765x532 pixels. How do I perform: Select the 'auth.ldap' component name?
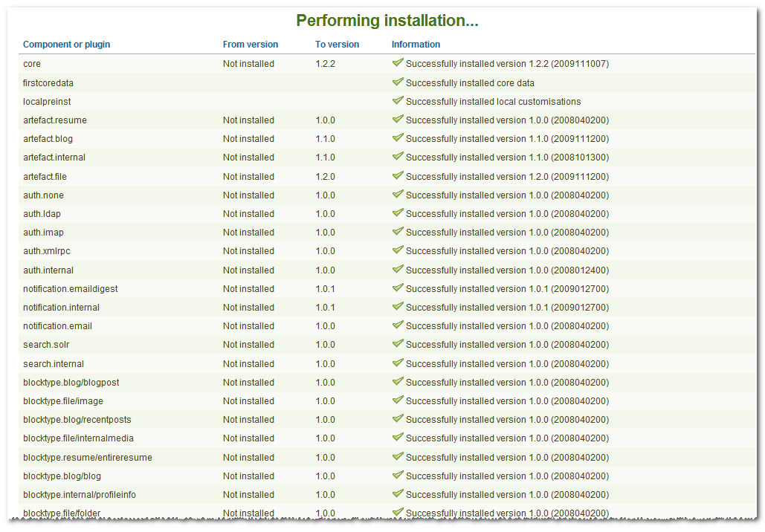(x=42, y=213)
